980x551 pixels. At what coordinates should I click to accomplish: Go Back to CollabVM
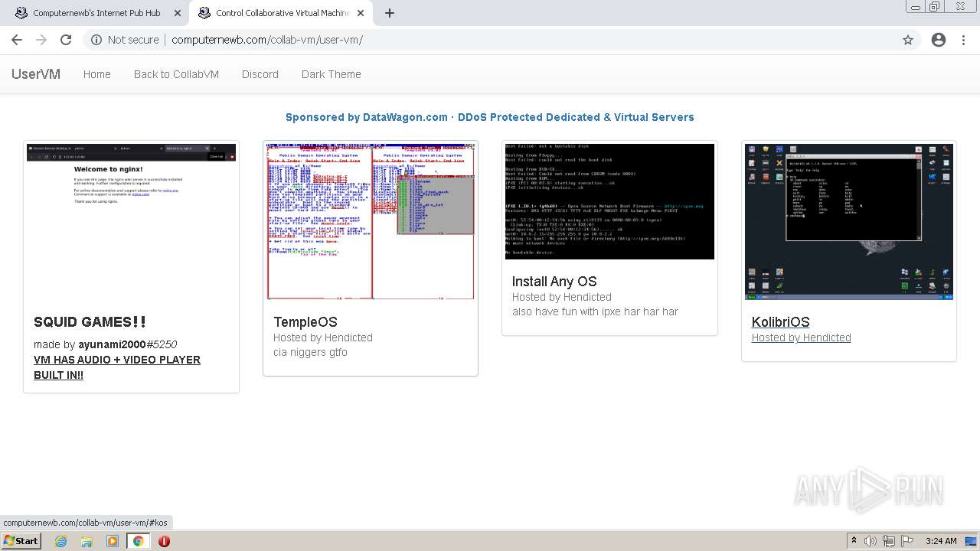(x=176, y=74)
